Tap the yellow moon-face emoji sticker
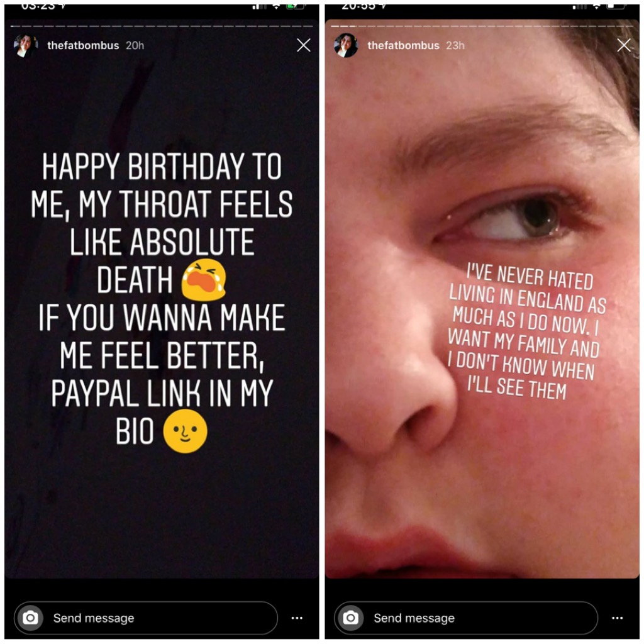This screenshot has width=644, height=644. pyautogui.click(x=186, y=431)
